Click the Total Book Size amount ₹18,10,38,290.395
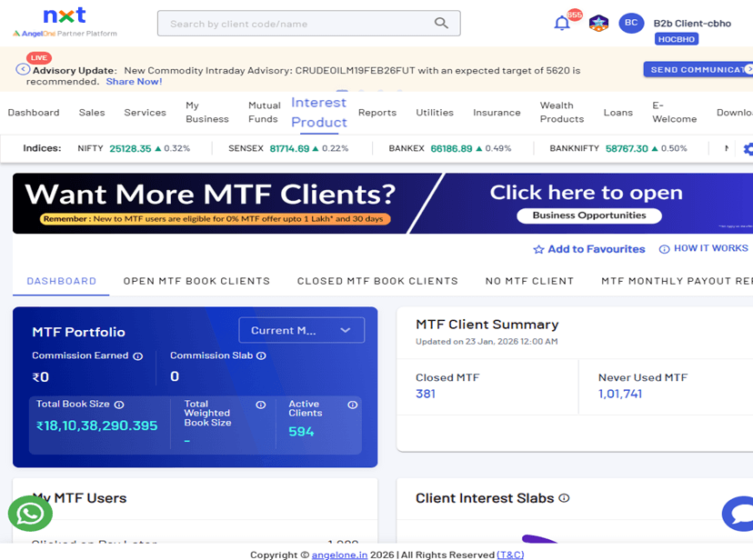 tap(97, 425)
